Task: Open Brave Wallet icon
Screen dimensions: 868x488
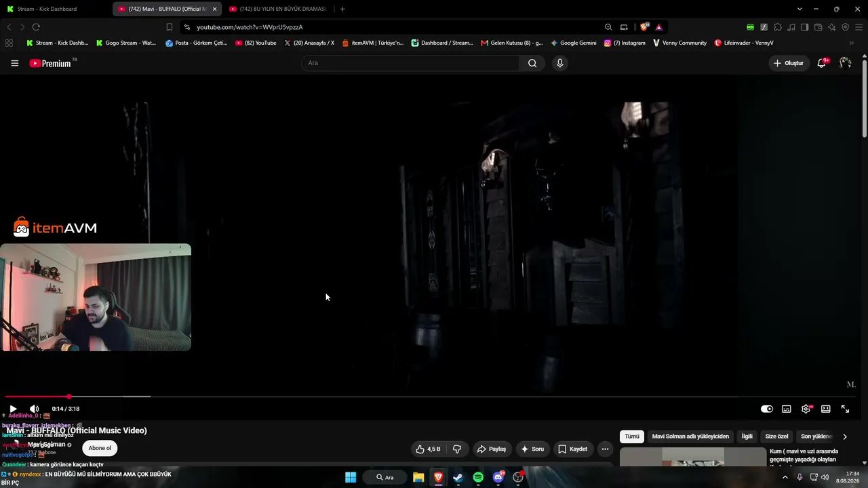Action: tap(818, 27)
